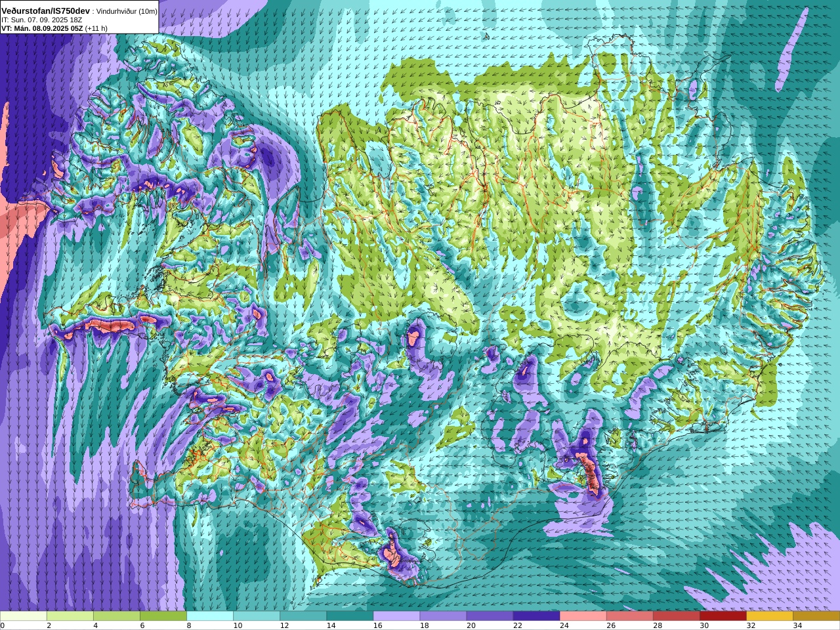Click the VT: Mán. 08.09.2025 05Z line
Image resolution: width=840 pixels, height=630 pixels.
(x=42, y=28)
